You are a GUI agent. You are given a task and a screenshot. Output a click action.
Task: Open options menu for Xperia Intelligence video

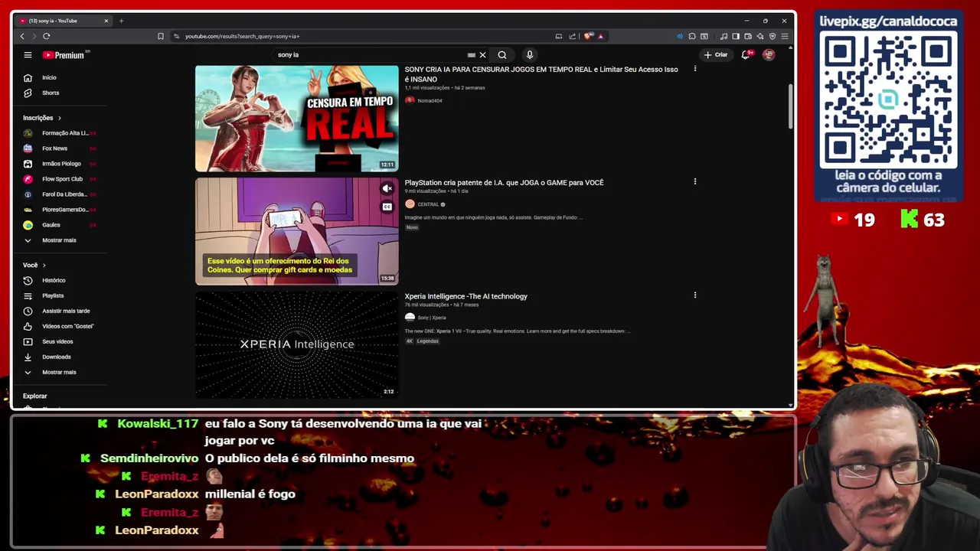(695, 295)
